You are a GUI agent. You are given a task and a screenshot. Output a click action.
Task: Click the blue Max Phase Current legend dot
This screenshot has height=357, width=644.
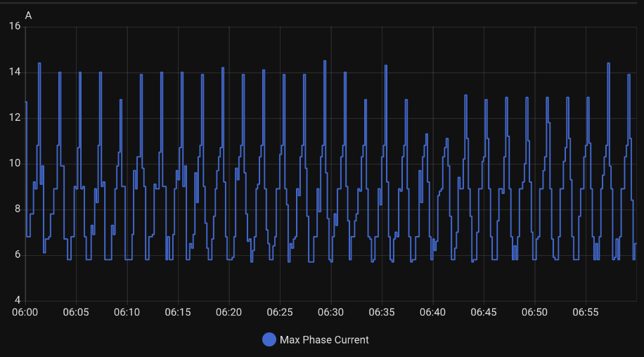pos(269,339)
